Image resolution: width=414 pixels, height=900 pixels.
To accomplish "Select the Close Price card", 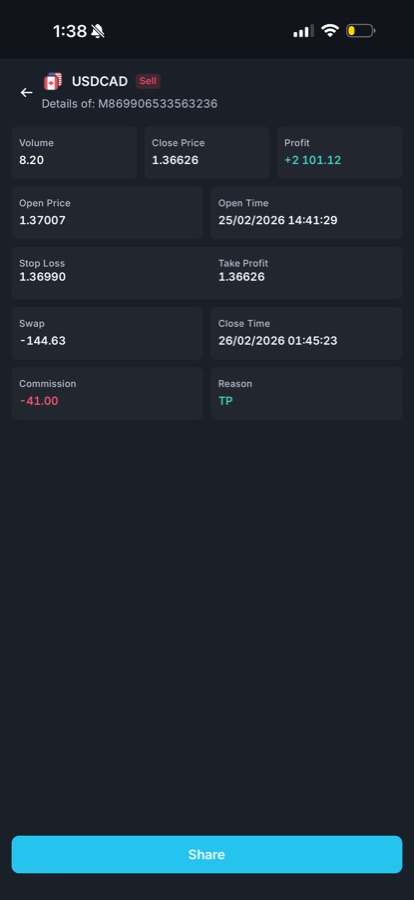I will tap(207, 153).
